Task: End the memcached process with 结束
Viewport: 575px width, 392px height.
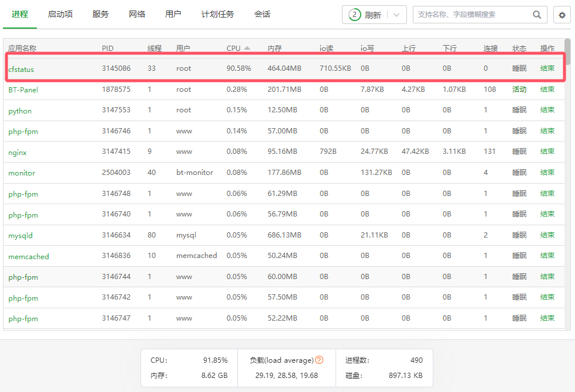Action: (547, 256)
